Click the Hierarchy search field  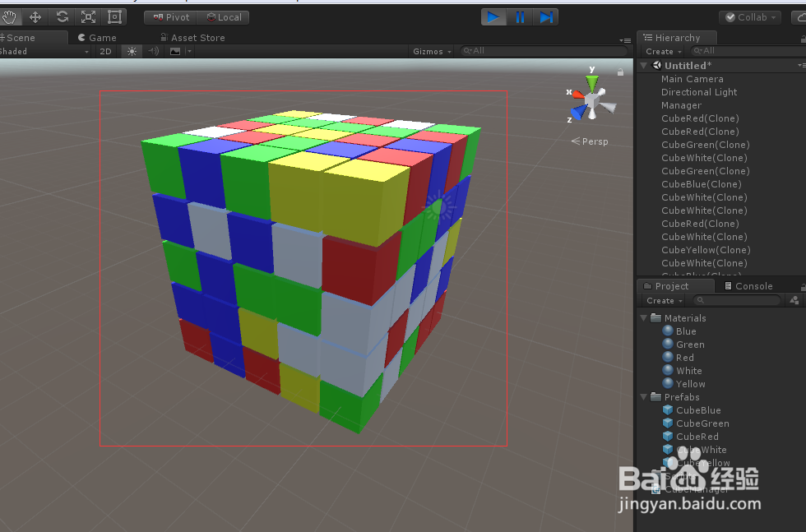(748, 51)
